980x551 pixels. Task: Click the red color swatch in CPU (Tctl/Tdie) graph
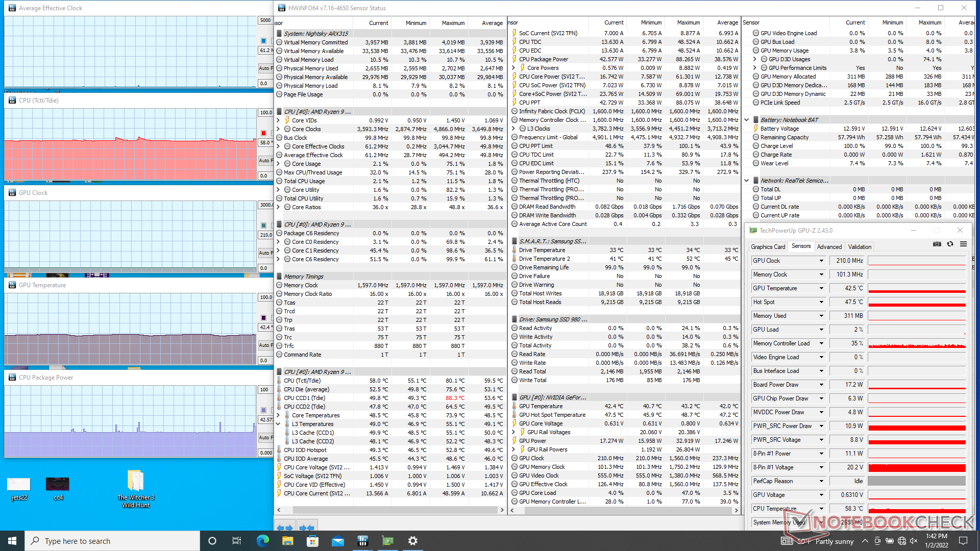coord(264,133)
